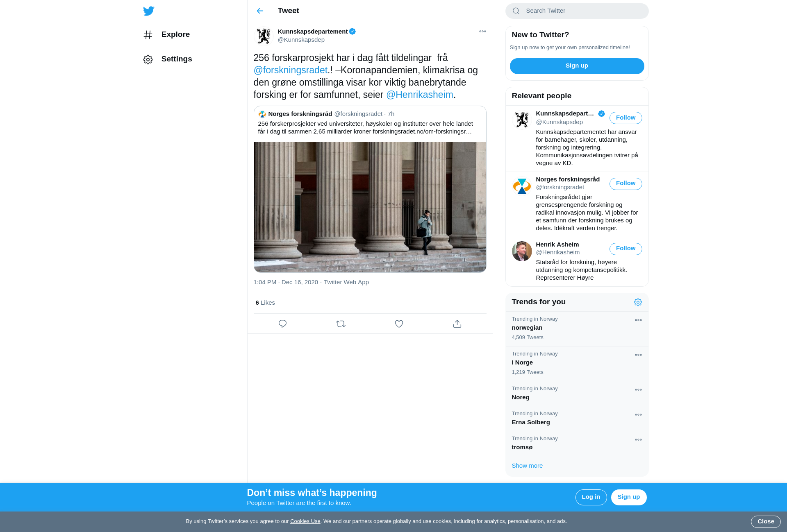The width and height of the screenshot is (787, 532).
Task: Open the quoted tweet's columns photo
Action: click(370, 207)
